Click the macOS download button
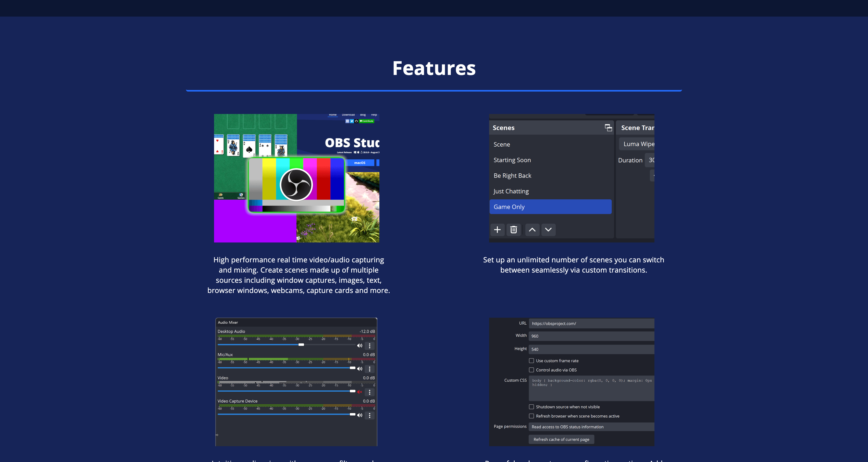This screenshot has height=462, width=868. coord(359,163)
